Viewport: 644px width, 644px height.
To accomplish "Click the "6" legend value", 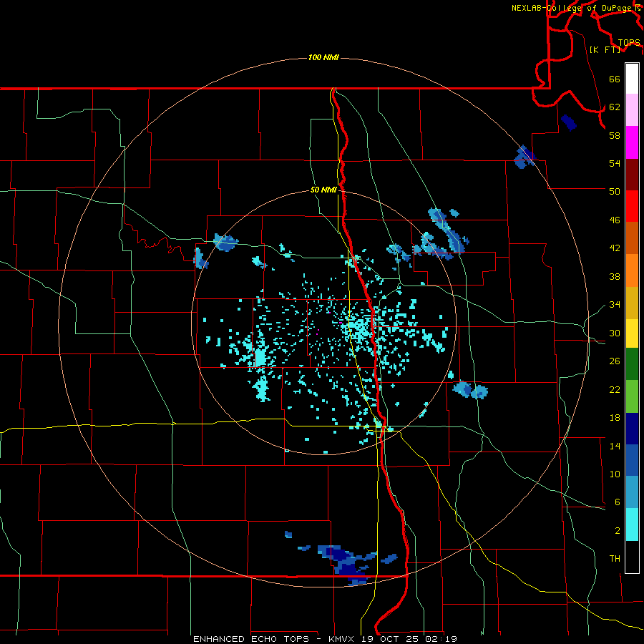I will (x=618, y=502).
